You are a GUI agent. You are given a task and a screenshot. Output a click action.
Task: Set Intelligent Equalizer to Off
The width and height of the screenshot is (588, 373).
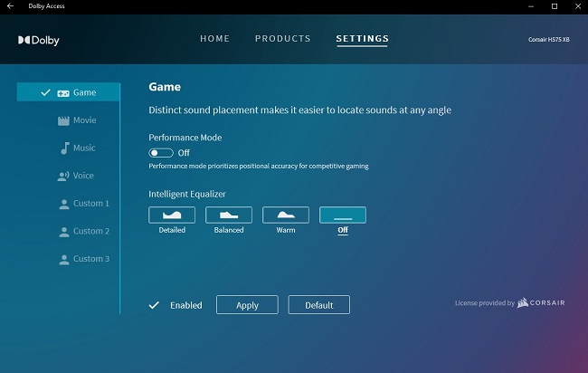pyautogui.click(x=343, y=215)
